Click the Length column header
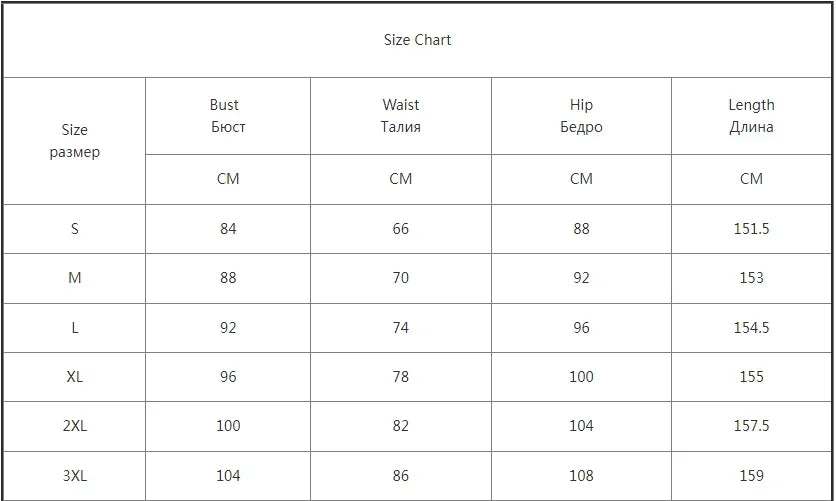The image size is (836, 501). 751,116
